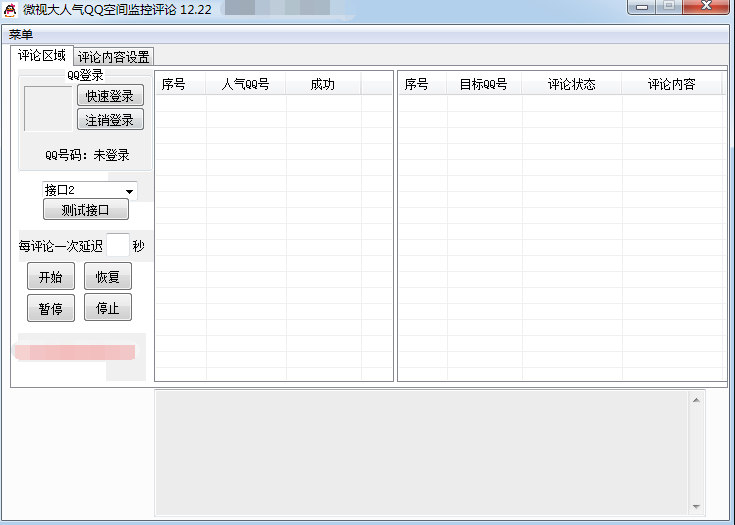Click the log box scroll up arrow
Viewport: 735px width, 525px height.
pos(696,400)
